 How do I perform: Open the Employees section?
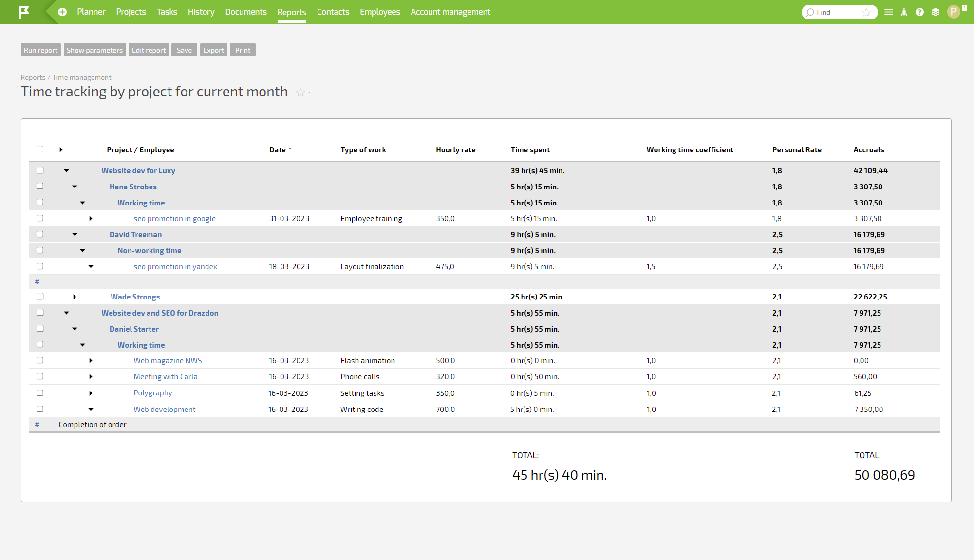tap(380, 12)
